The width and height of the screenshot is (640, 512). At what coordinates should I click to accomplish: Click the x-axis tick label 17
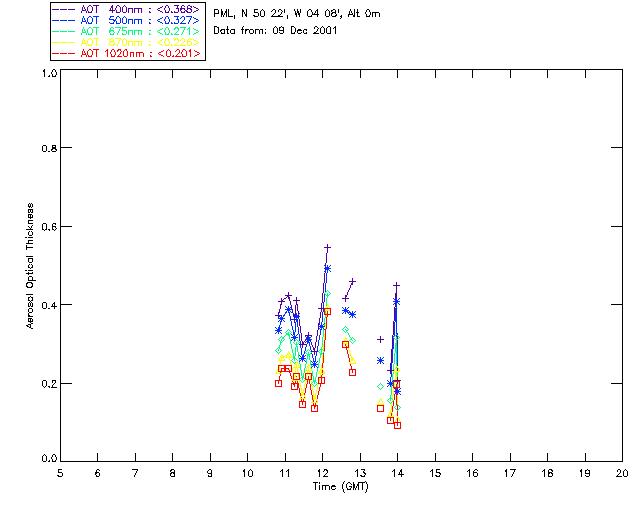tap(510, 473)
